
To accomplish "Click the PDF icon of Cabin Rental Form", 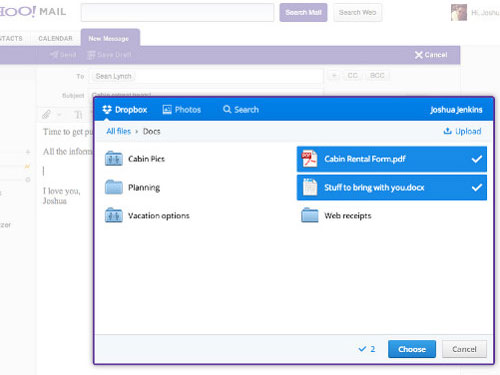I will pos(309,159).
